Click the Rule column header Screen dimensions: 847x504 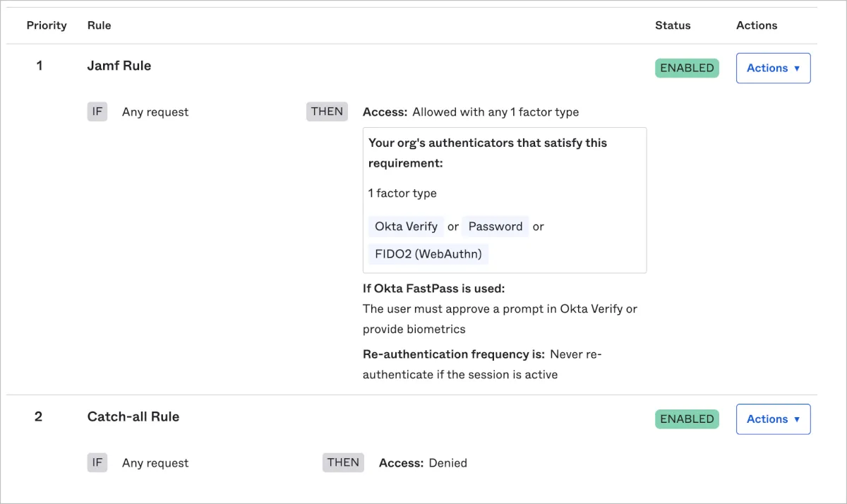click(x=100, y=25)
